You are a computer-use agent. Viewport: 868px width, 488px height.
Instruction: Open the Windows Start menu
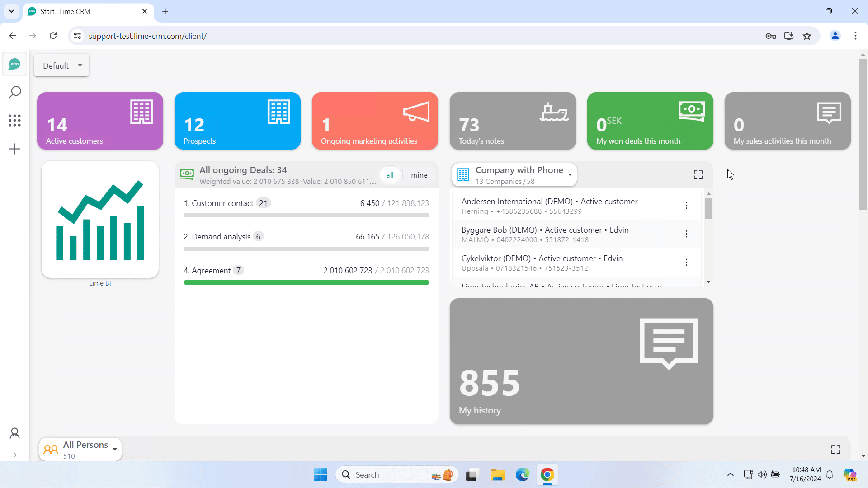(x=321, y=475)
